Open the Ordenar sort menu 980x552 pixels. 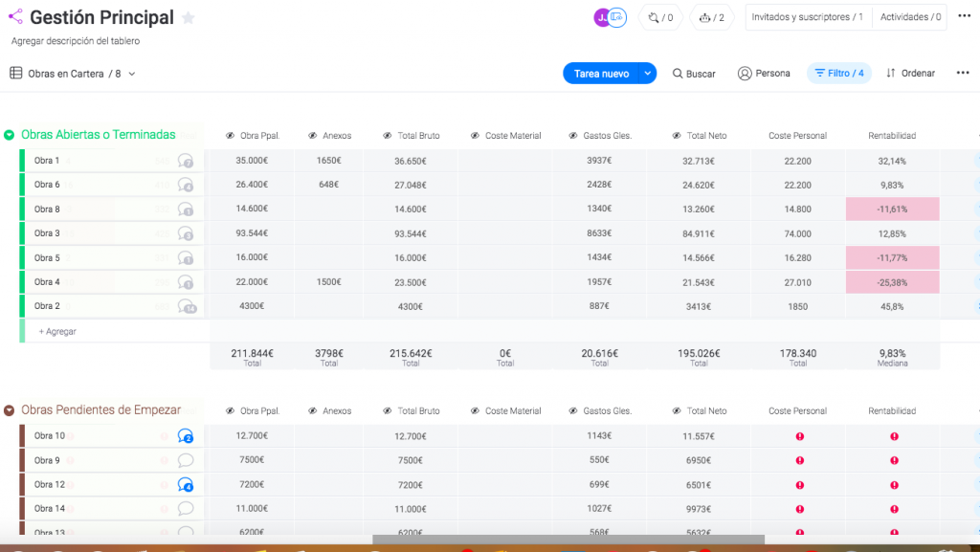910,74
